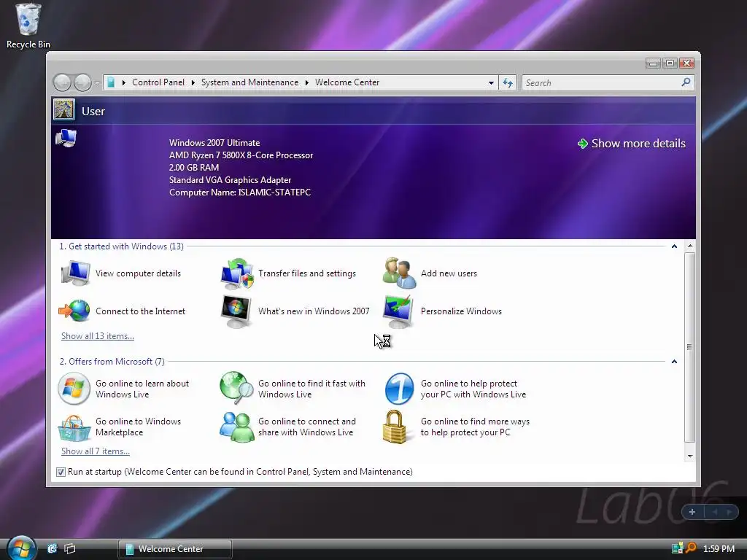Screen dimensions: 747x560
Task: Click the Personalize Windows monitor icon
Action: tap(399, 311)
